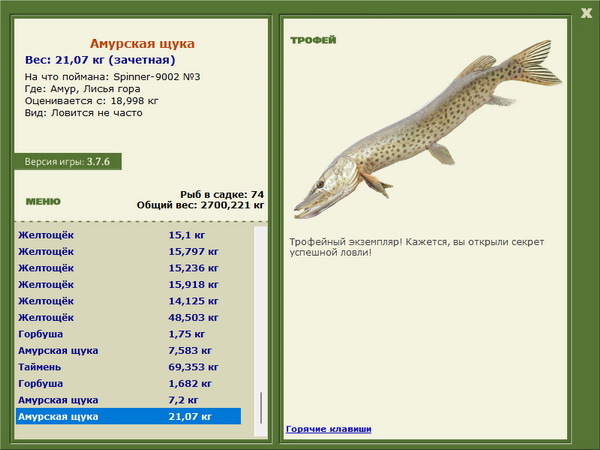Close the trophy window with the X
The image size is (600, 450).
[586, 13]
